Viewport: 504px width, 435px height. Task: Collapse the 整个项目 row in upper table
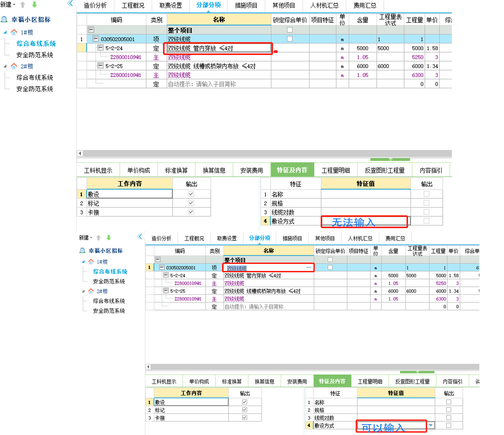click(91, 30)
